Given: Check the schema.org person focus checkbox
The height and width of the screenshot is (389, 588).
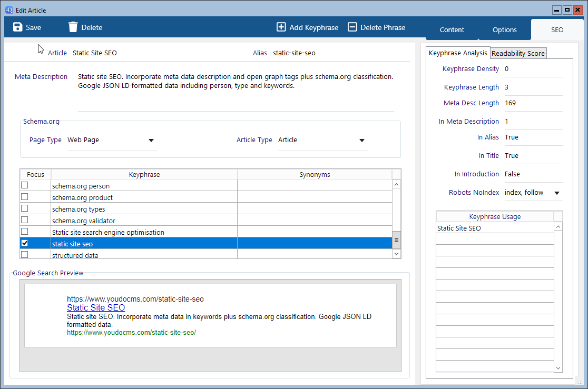Looking at the screenshot, I should 24,185.
